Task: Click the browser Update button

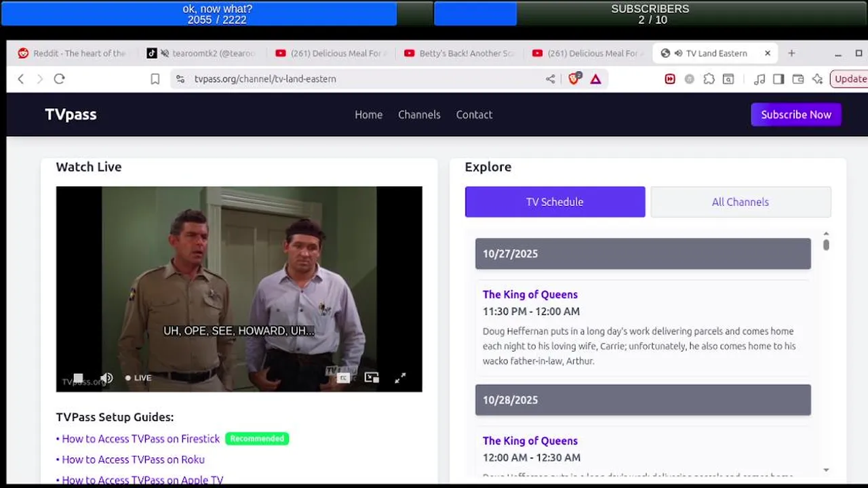Action: click(x=849, y=79)
